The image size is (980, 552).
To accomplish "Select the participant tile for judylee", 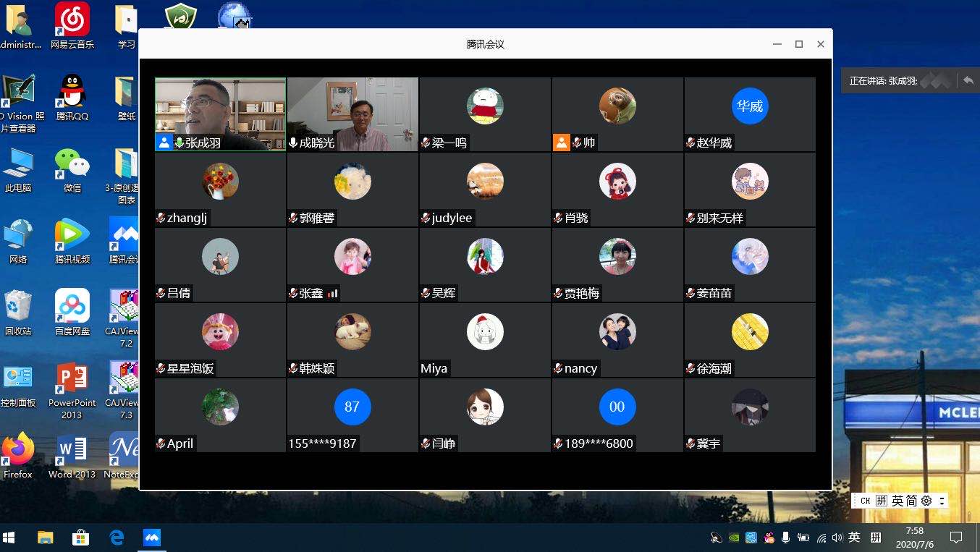I will point(485,190).
